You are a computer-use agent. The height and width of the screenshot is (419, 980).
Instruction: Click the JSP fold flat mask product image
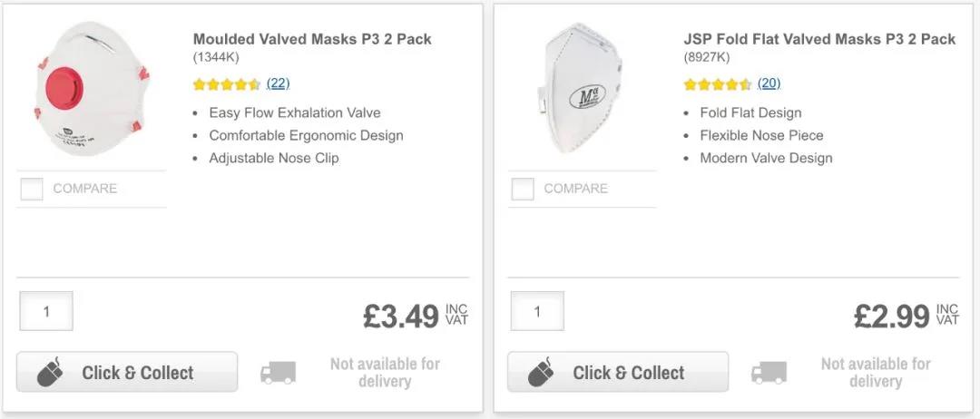[x=581, y=89]
